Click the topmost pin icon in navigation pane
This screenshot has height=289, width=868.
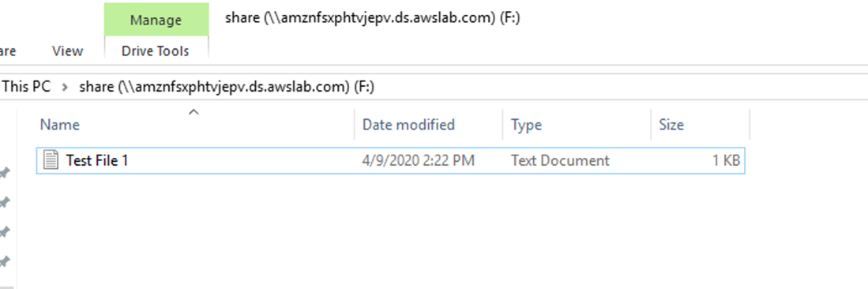point(5,173)
